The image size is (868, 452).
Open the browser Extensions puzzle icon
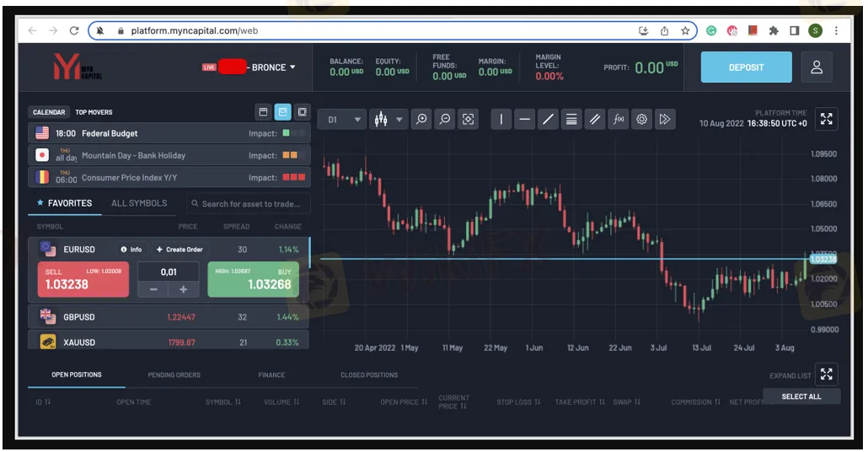click(x=774, y=30)
